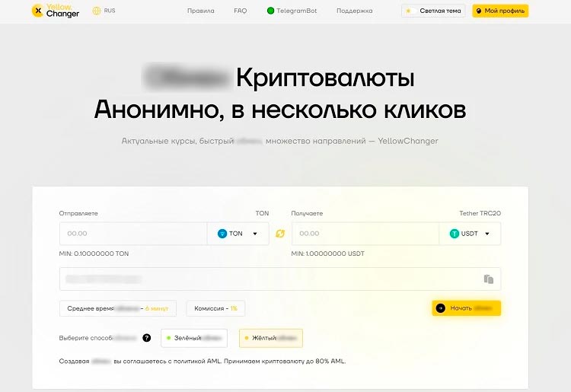Open the Правила menu item

pos(200,11)
